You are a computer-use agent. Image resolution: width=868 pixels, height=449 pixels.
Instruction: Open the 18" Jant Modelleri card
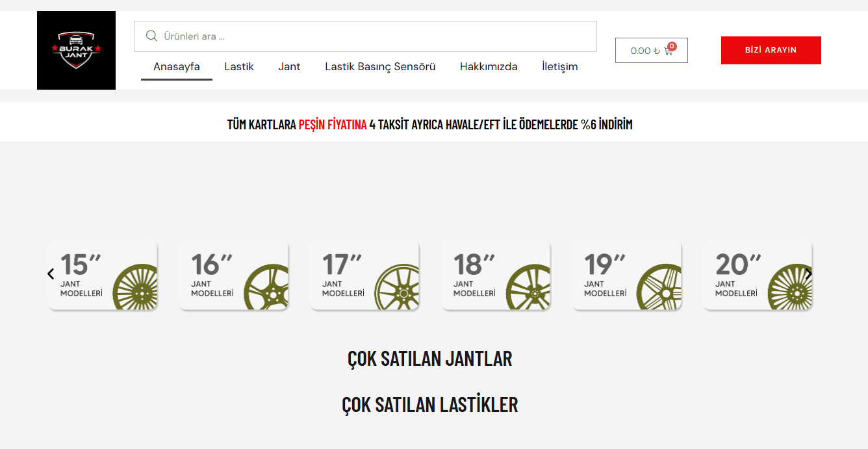point(495,275)
